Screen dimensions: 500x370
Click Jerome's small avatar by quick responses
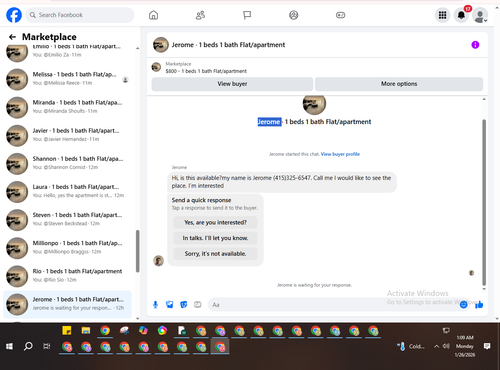point(158,261)
